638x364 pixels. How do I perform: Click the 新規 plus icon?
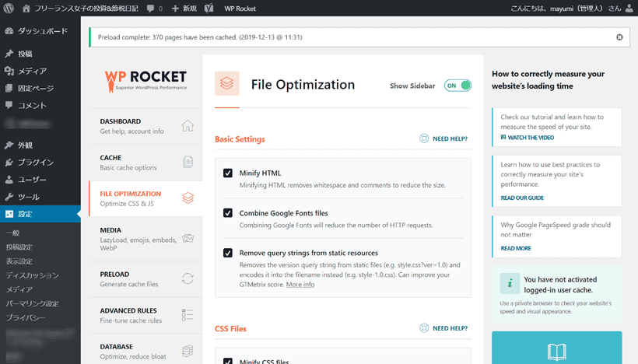point(175,9)
